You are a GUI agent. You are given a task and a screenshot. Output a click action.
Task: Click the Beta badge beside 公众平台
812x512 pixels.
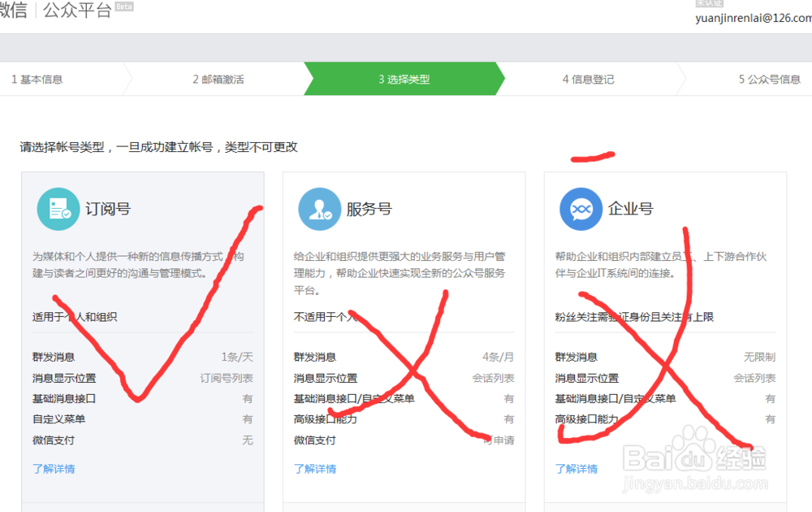coord(124,7)
